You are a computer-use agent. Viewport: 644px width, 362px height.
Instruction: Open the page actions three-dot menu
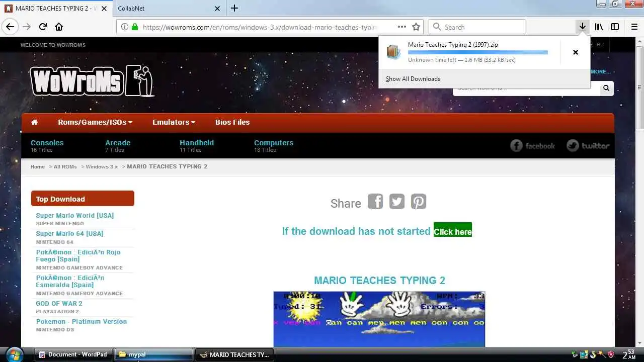pyautogui.click(x=401, y=27)
